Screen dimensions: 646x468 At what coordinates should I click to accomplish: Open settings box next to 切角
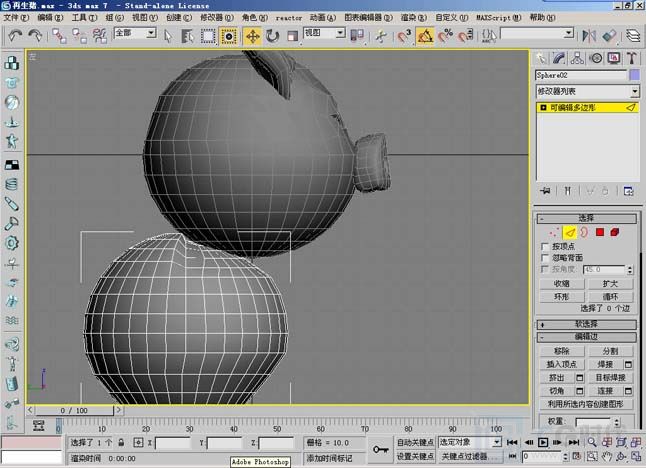point(580,391)
